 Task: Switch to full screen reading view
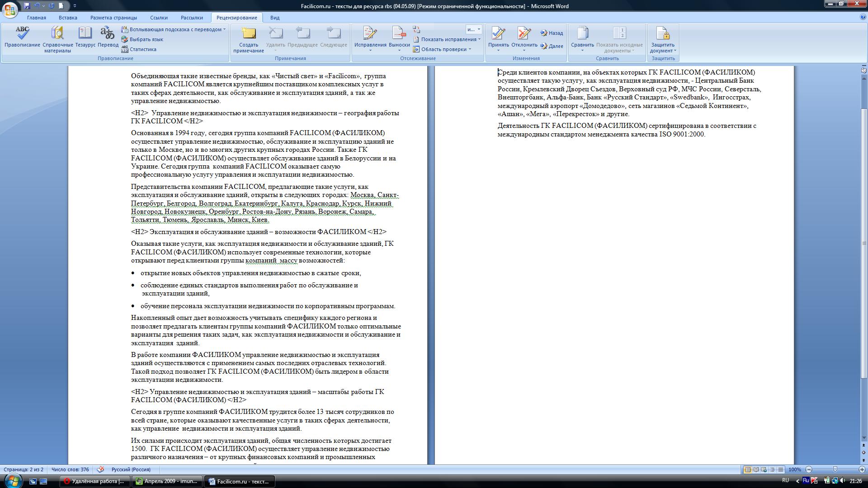coord(756,469)
